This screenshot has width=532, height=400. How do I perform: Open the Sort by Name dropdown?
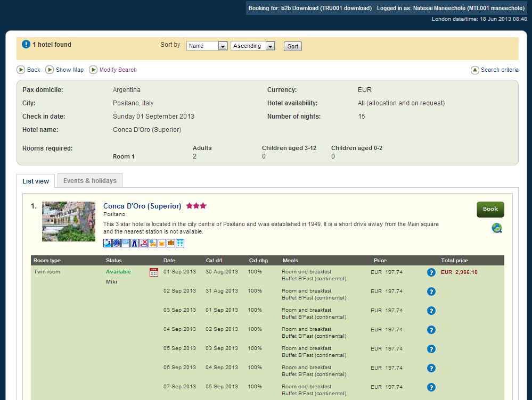tap(207, 46)
